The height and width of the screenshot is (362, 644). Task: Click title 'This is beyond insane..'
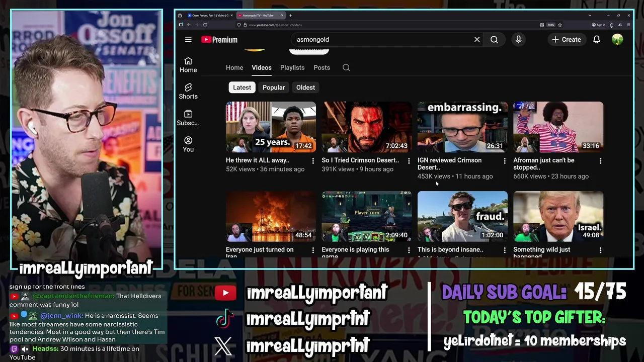tap(450, 249)
